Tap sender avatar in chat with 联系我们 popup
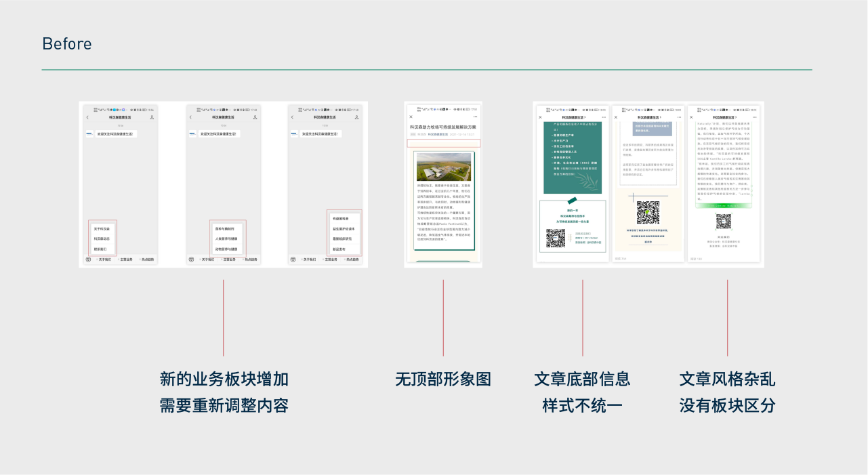Viewport: 868px width, 475px height. tap(89, 133)
